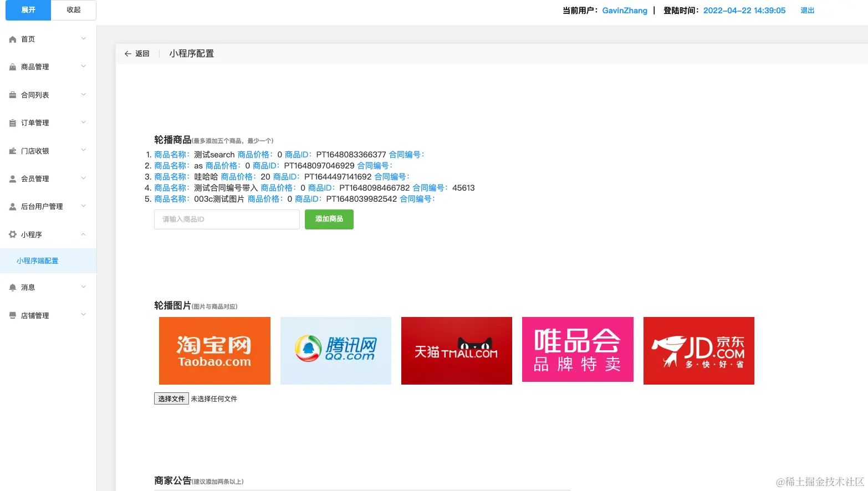The image size is (868, 491).
Task: Click the product name 哇哈哈
Action: pos(206,177)
